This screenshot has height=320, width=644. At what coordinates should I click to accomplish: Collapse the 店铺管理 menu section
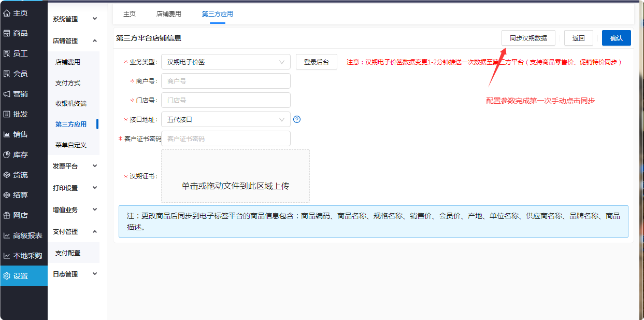75,40
